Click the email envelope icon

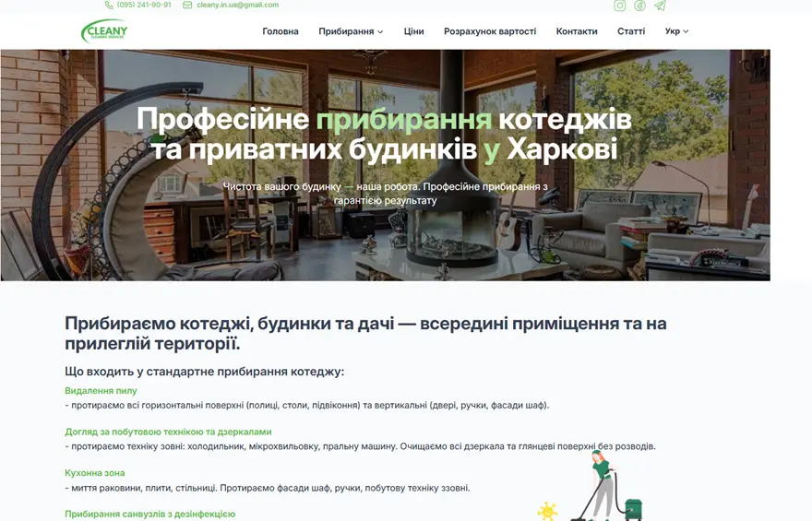(187, 5)
